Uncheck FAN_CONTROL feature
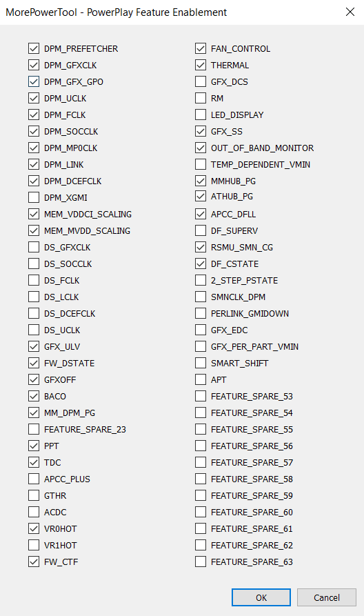The height and width of the screenshot is (616, 364). 201,49
